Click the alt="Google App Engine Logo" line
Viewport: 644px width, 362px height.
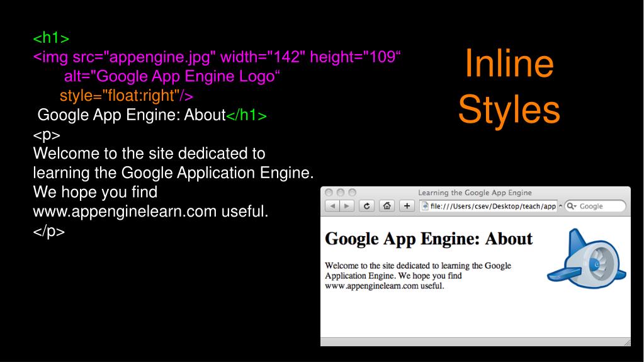172,76
